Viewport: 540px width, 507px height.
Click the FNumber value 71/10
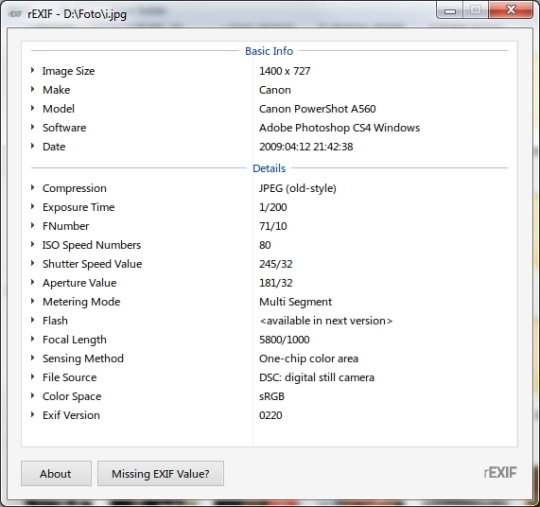[273, 226]
